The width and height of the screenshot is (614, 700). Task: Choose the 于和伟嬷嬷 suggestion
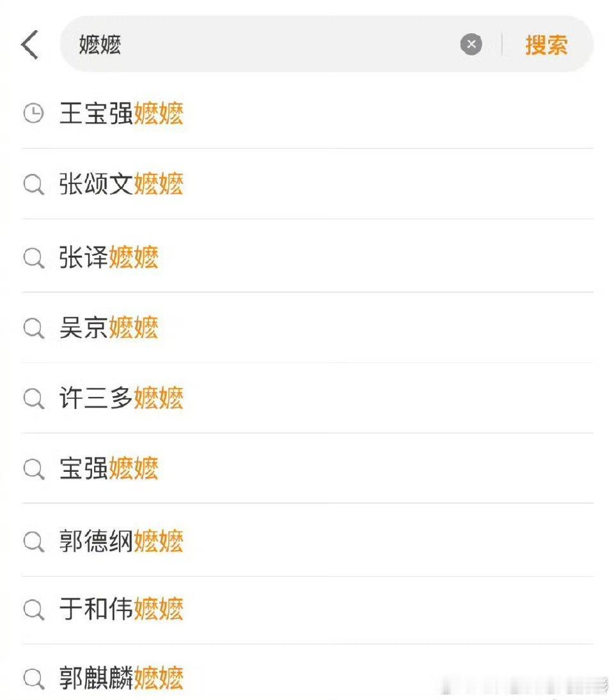pyautogui.click(x=307, y=611)
